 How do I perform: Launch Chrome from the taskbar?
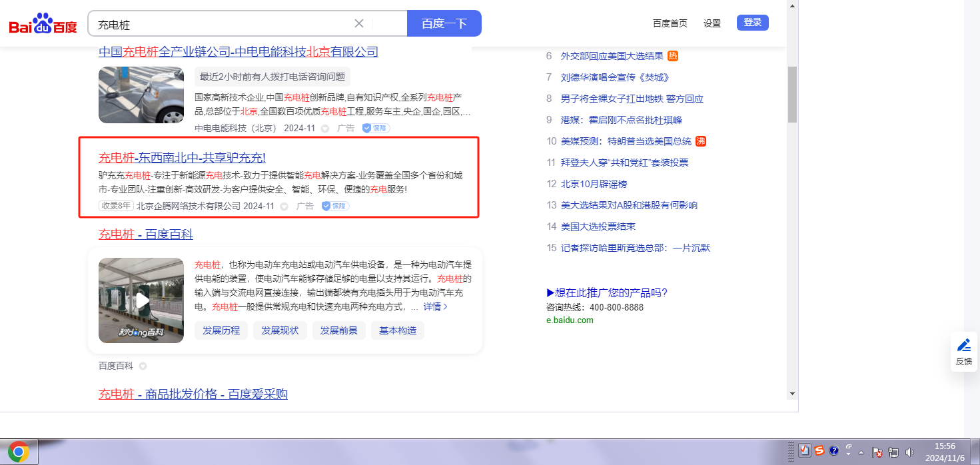[x=19, y=452]
